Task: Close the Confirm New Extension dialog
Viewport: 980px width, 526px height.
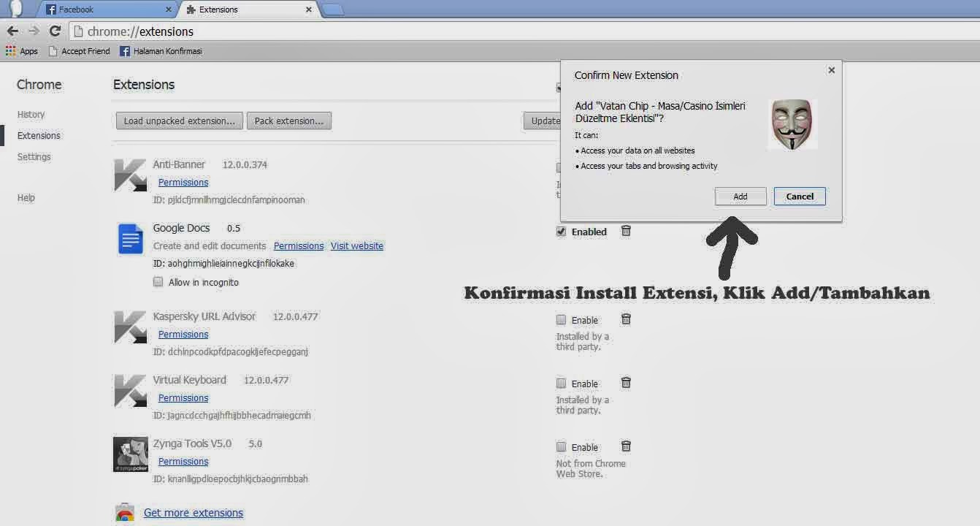Action: [x=831, y=71]
